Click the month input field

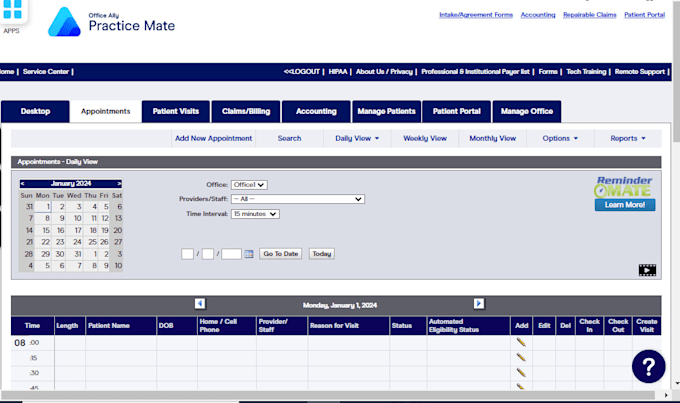click(x=187, y=254)
